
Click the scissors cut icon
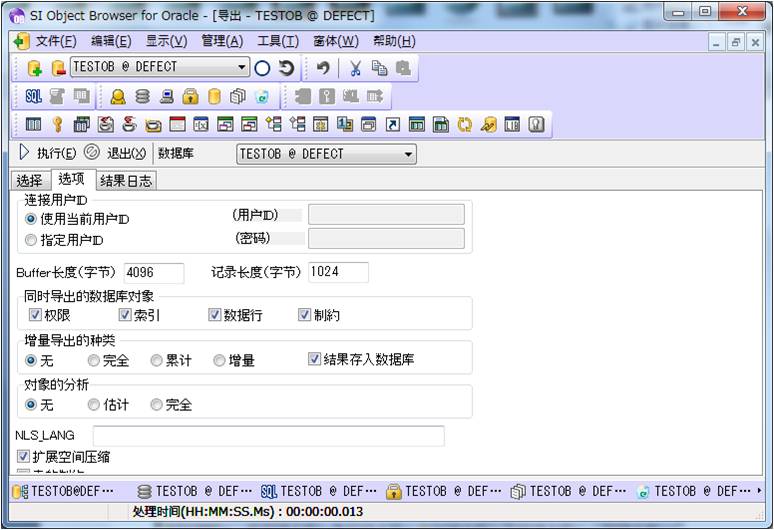(x=355, y=68)
